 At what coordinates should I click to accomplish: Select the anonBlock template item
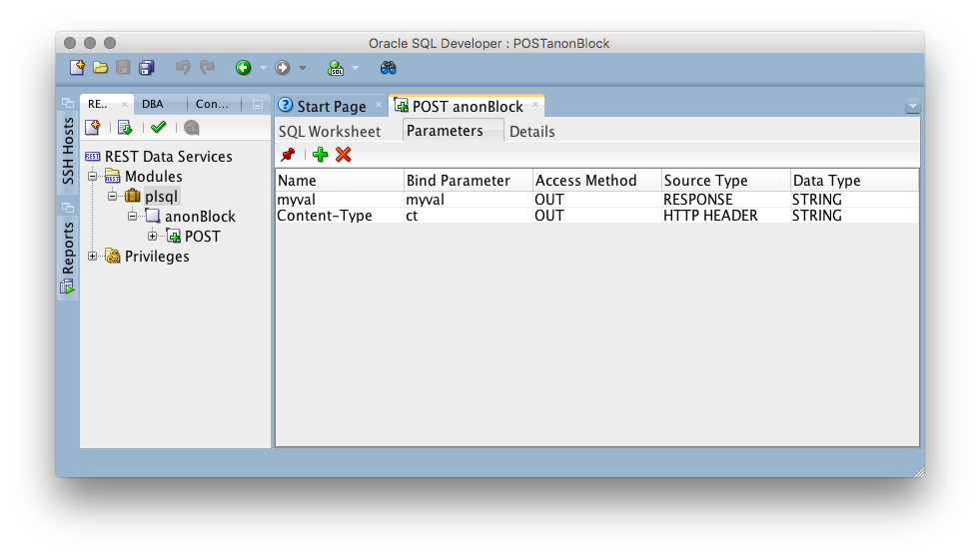(200, 216)
